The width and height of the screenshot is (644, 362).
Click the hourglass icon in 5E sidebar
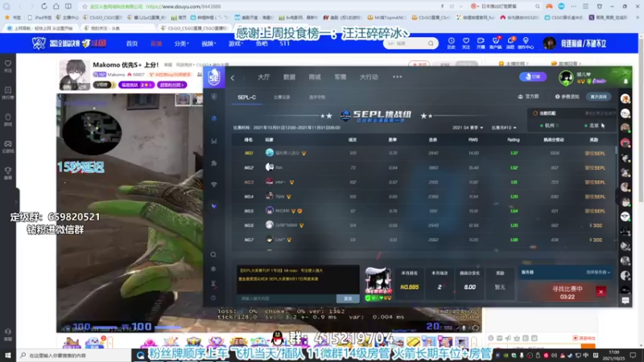point(213,284)
